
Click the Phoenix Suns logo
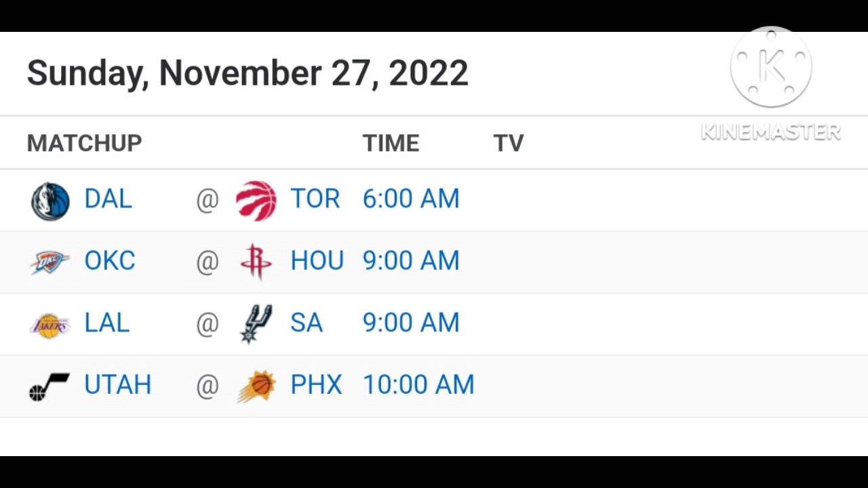pos(256,386)
